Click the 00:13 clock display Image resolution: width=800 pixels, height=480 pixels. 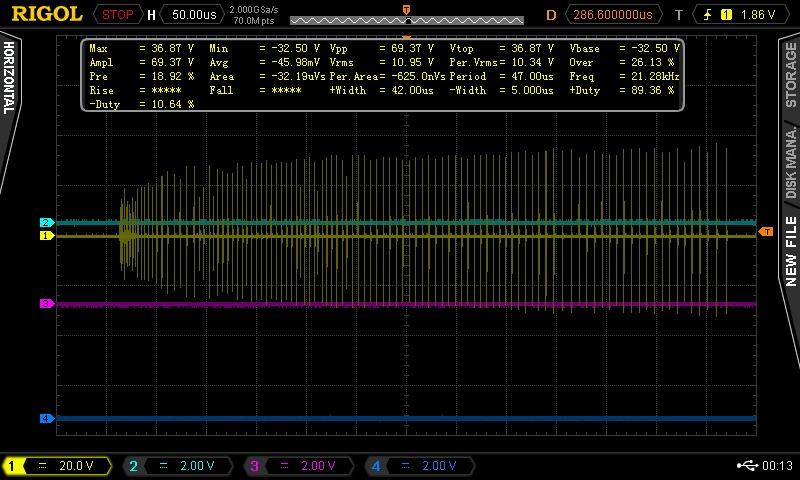coord(778,465)
